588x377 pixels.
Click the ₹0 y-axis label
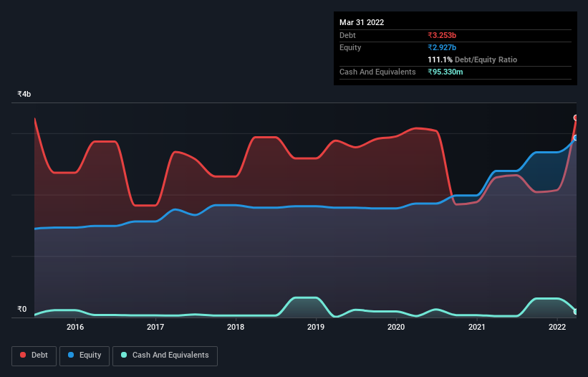point(22,309)
